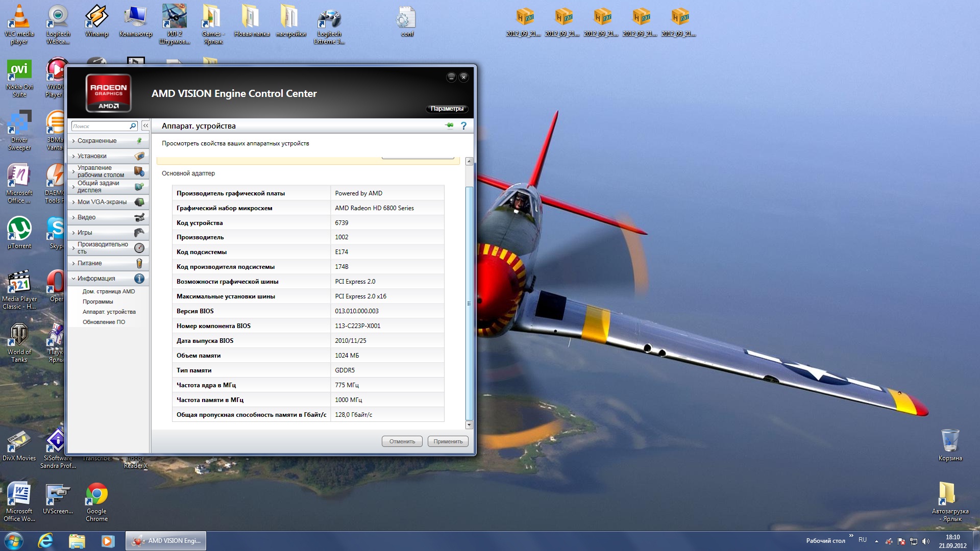Click the Сохраненные pin icon
The height and width of the screenshot is (551, 980).
[139, 141]
